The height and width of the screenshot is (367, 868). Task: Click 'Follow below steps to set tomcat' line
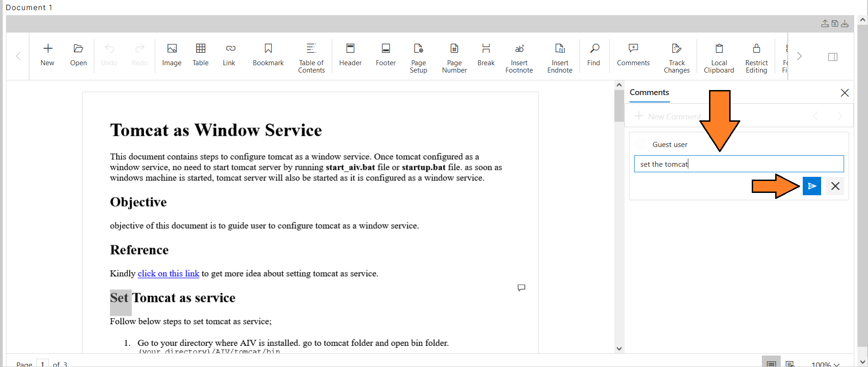pos(191,322)
